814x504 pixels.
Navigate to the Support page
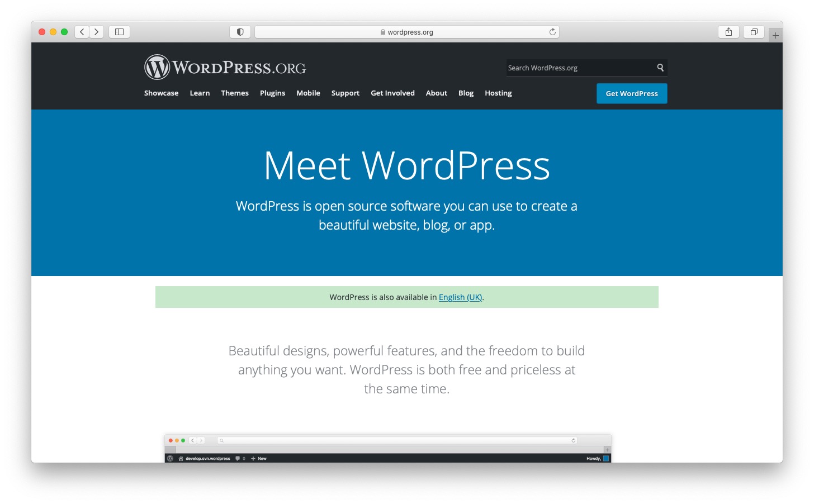pyautogui.click(x=345, y=93)
